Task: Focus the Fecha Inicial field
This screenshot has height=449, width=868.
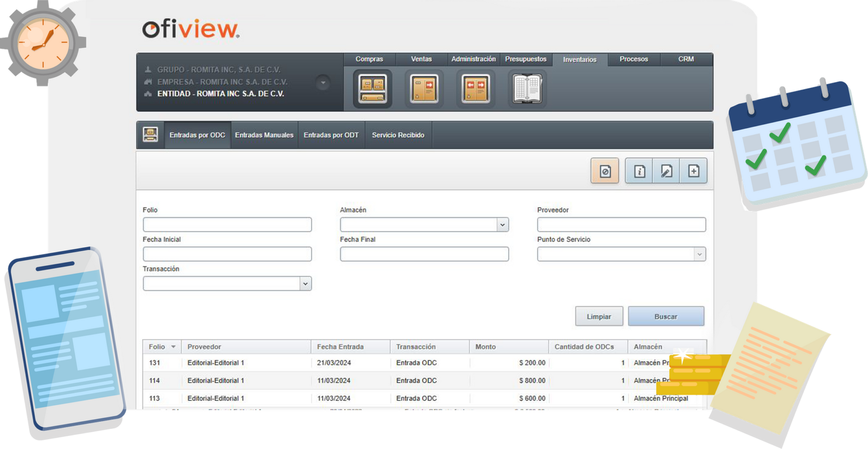Action: point(227,254)
